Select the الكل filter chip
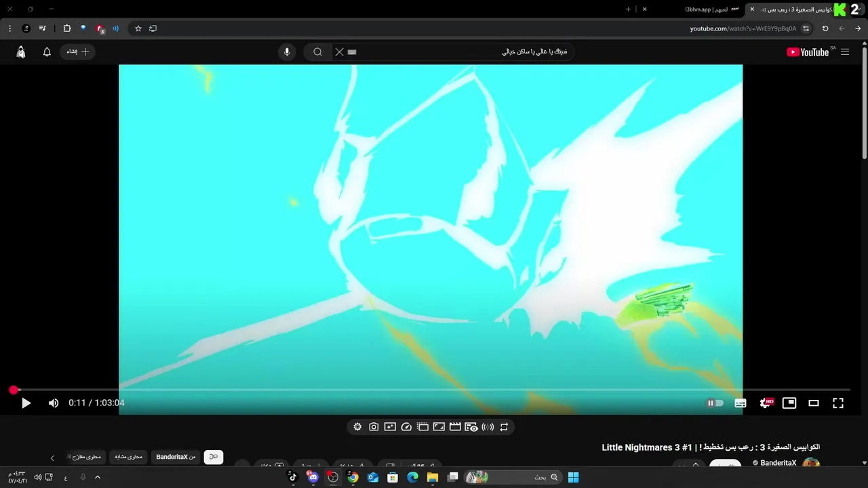The image size is (868, 488). (x=214, y=457)
